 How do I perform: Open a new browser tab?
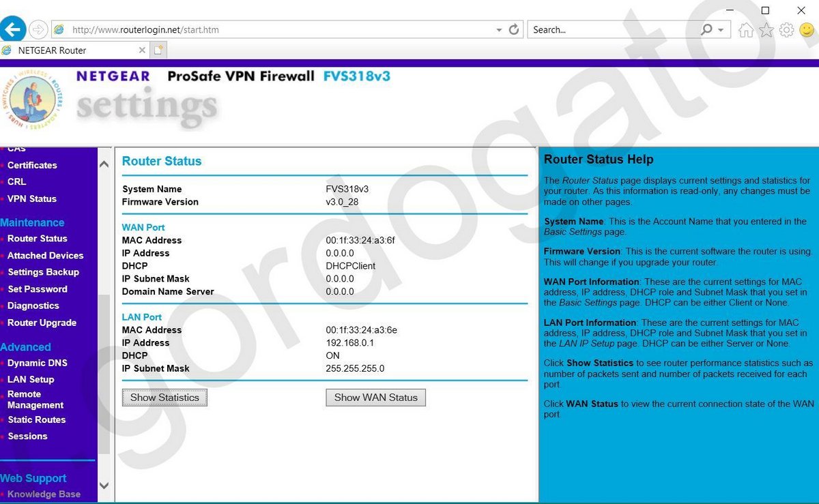pos(157,50)
